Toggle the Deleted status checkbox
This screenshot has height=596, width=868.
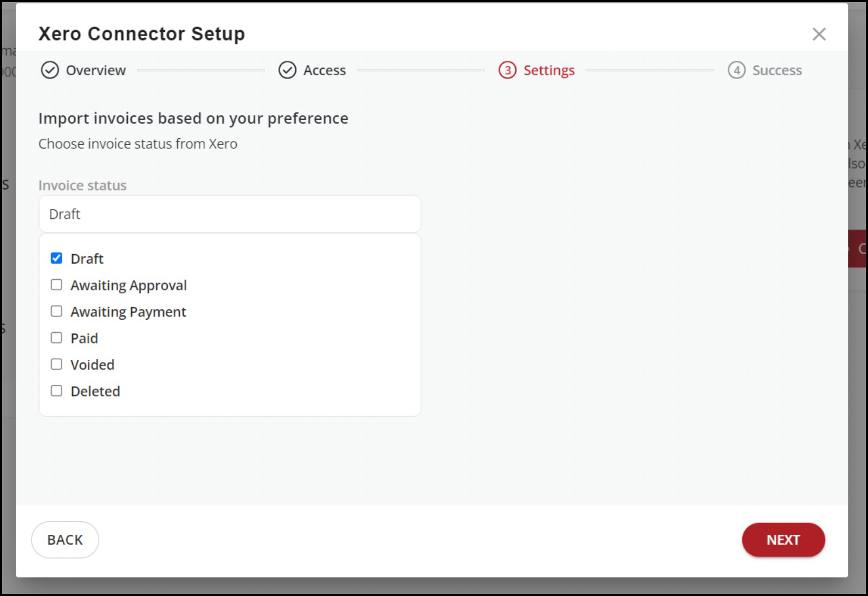pos(56,391)
